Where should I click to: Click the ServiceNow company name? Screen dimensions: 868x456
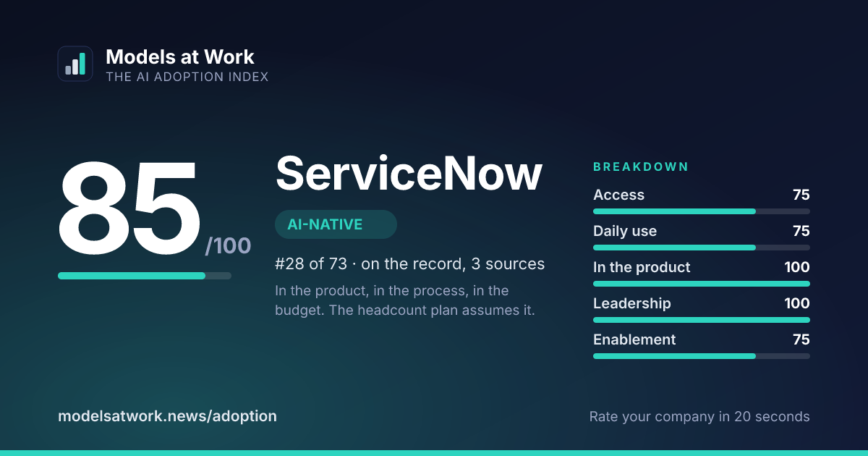click(409, 174)
